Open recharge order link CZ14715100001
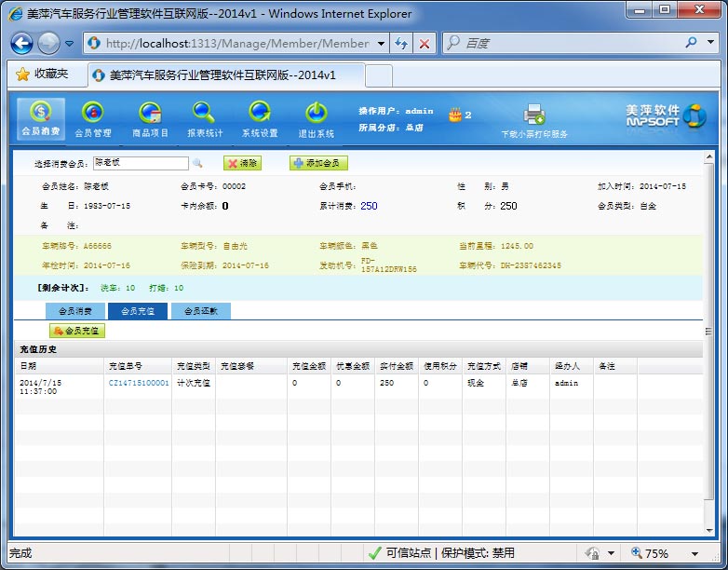Screen dimensions: 728x570 [x=139, y=382]
